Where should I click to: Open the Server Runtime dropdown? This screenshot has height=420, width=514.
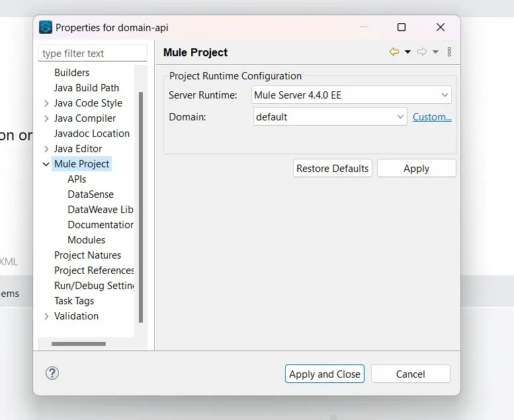351,95
